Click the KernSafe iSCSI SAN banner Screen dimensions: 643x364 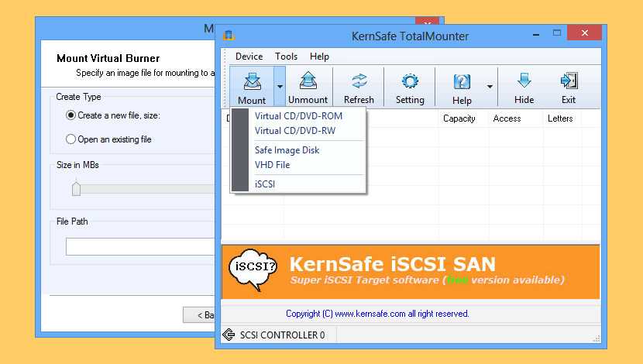(x=411, y=271)
